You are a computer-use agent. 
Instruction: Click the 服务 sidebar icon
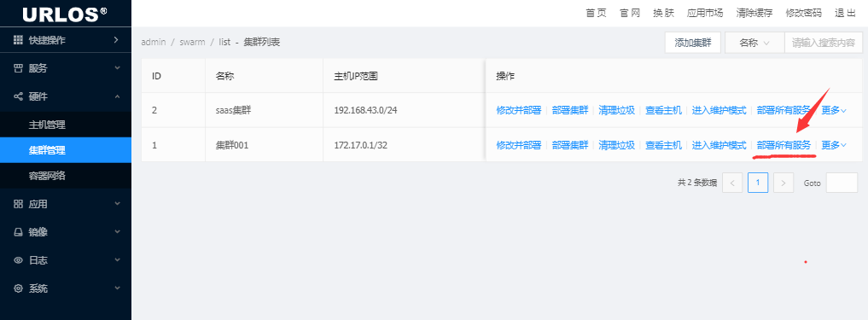pyautogui.click(x=18, y=68)
